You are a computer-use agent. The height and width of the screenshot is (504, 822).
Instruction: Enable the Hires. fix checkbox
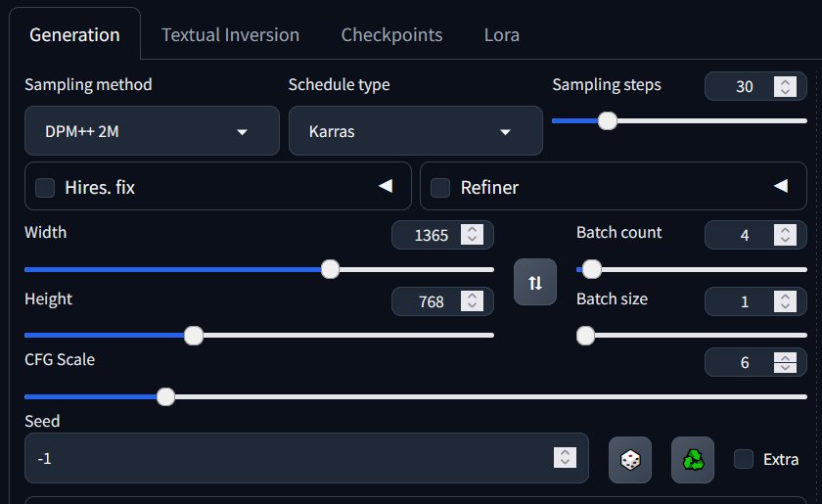point(45,187)
